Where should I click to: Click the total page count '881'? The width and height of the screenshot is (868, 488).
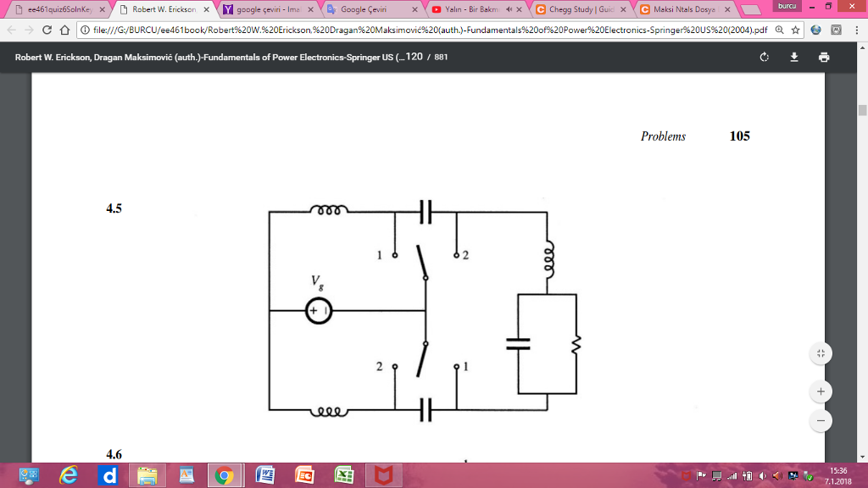coord(441,57)
